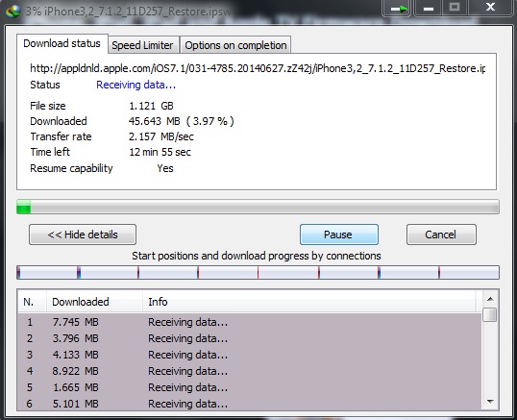517x420 pixels.
Task: Click the time left value 12 min 55 sec
Action: point(160,152)
